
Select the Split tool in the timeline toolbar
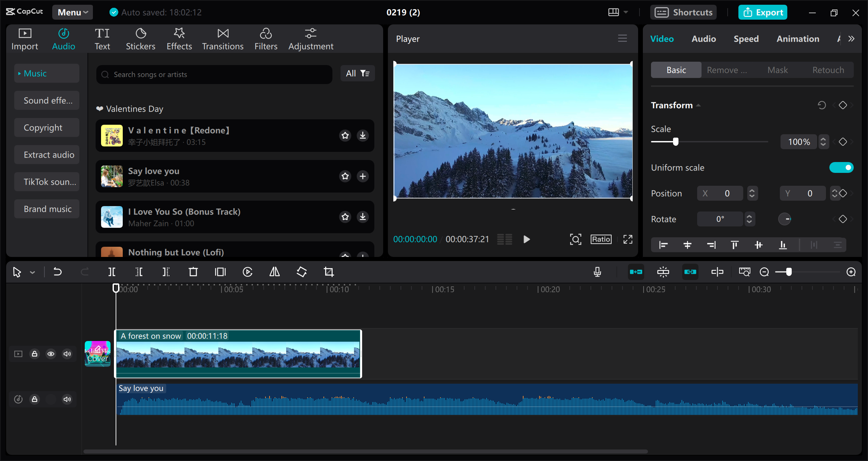[x=112, y=272]
